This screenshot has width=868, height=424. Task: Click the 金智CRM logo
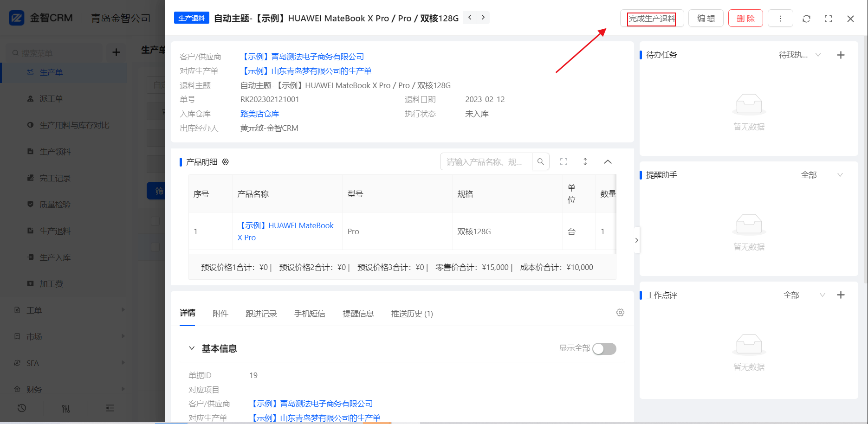click(41, 18)
